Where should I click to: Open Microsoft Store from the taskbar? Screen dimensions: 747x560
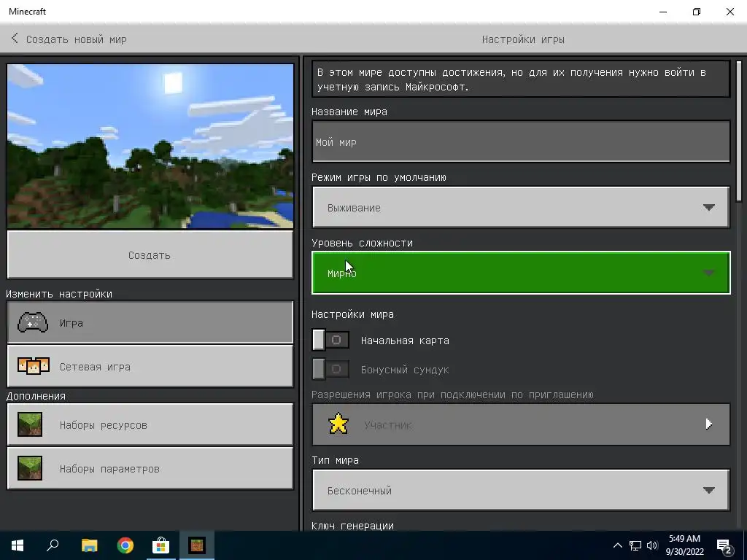[161, 545]
